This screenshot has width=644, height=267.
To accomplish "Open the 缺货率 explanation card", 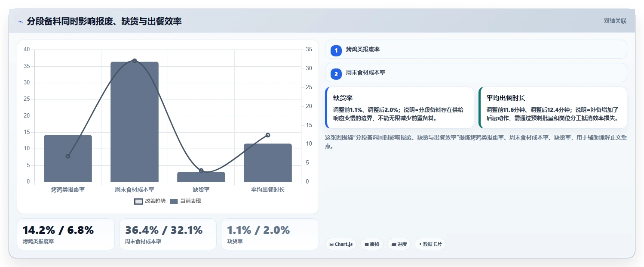I will click(399, 108).
